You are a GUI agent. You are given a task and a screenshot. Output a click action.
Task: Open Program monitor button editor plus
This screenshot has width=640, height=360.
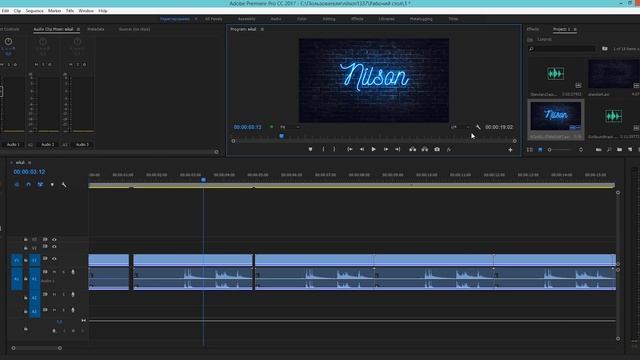[x=510, y=150]
